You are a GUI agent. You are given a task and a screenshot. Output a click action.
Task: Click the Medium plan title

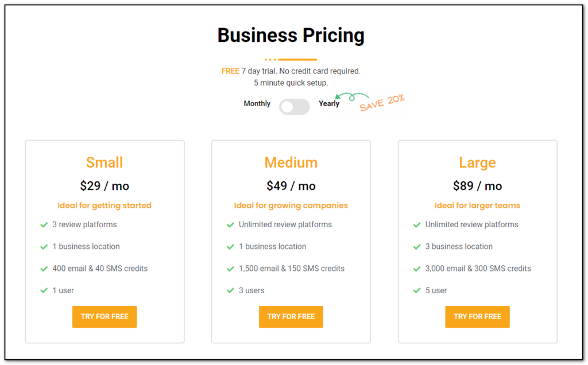[291, 162]
